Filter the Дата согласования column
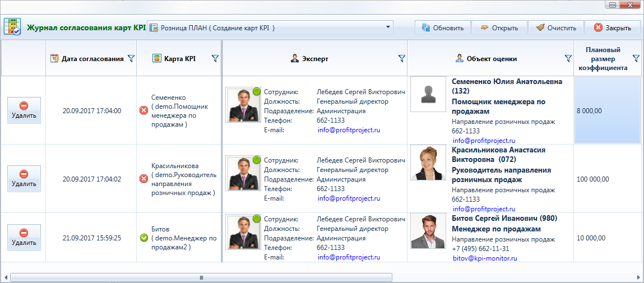Image resolution: width=644 pixels, height=283 pixels. (x=131, y=59)
